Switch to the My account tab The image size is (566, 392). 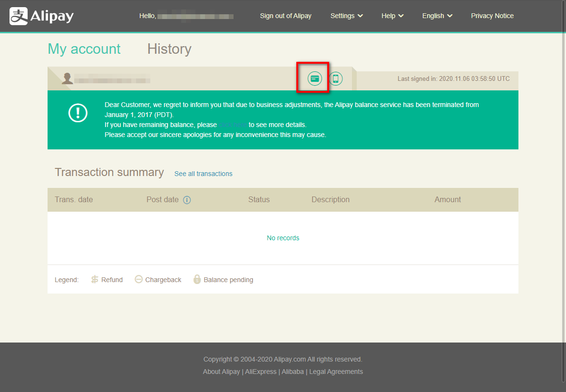pyautogui.click(x=84, y=49)
